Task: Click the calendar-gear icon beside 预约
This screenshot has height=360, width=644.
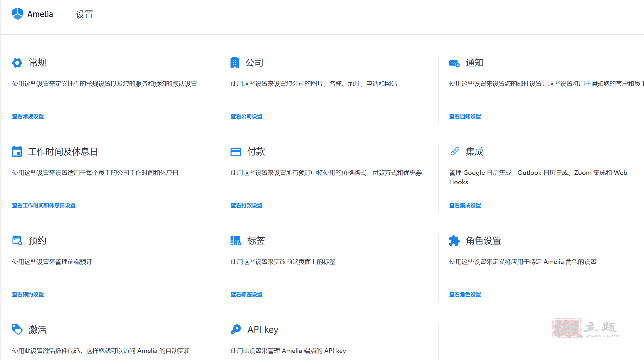Action: coord(17,240)
